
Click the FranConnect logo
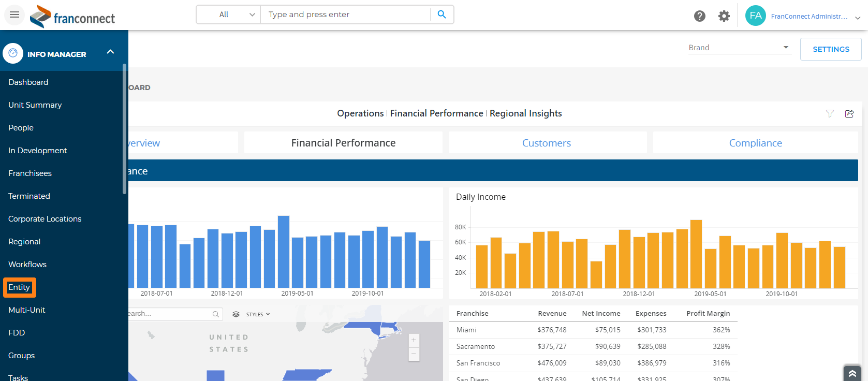point(72,17)
